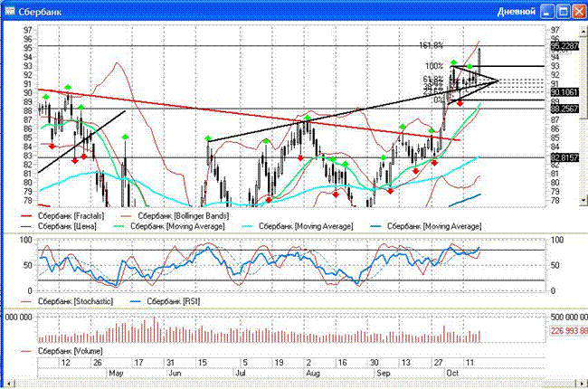Click the 226 993 88 volume value
This screenshot has width=588, height=389.
pyautogui.click(x=568, y=331)
